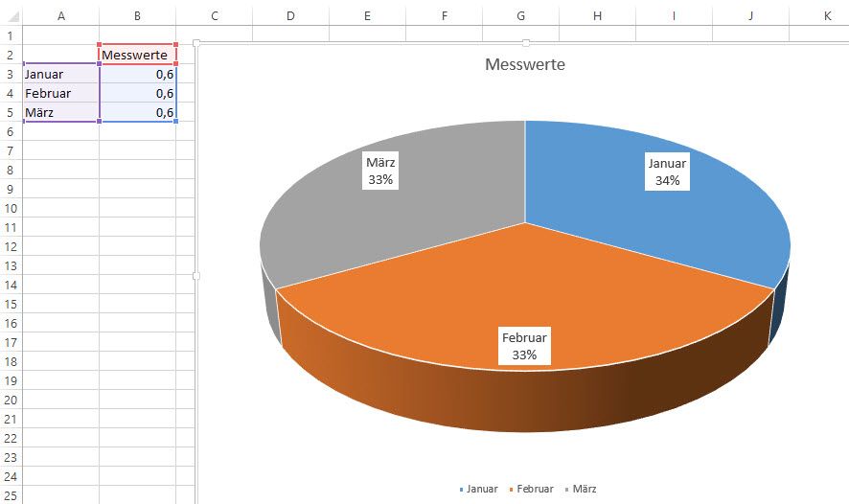Select row 1 header
Screen dimensions: 849x504
point(11,35)
